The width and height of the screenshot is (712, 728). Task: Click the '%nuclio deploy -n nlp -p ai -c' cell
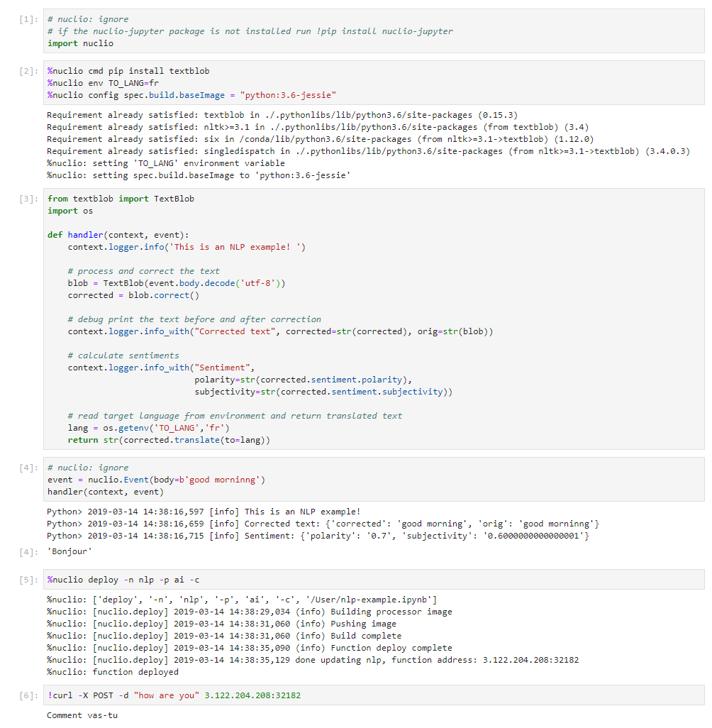[x=374, y=580]
